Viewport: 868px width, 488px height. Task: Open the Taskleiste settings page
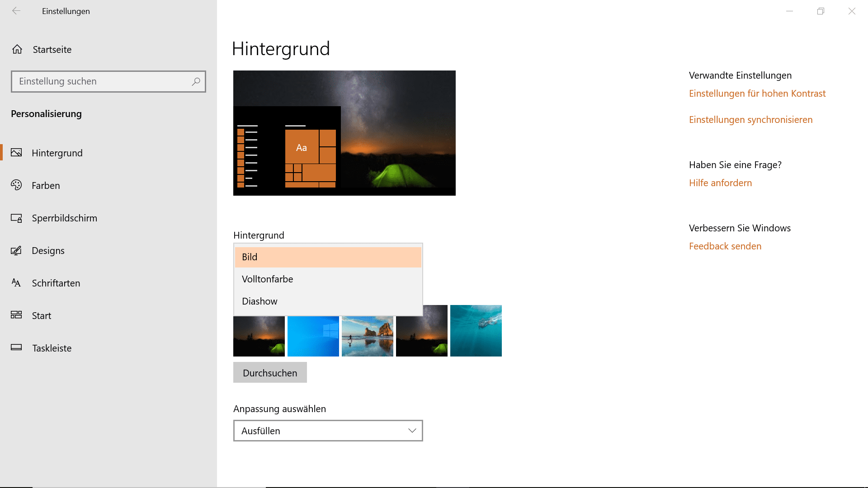108,348
